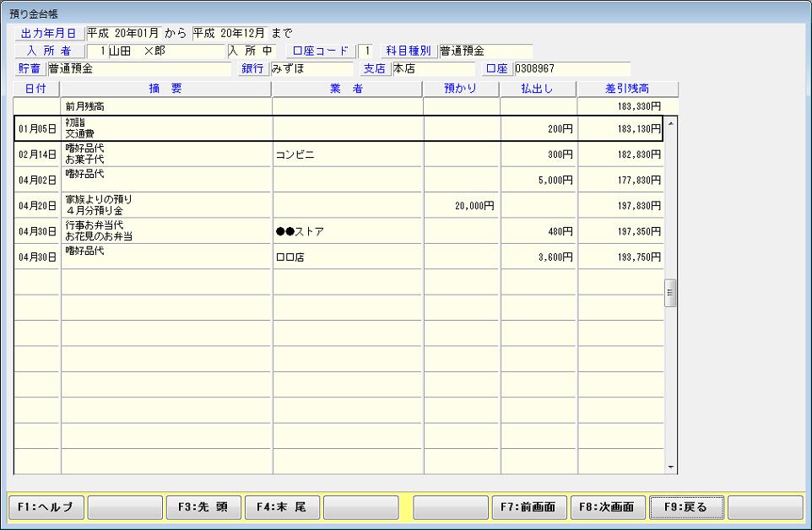
Task: Click the コンビニ vendor cell
Action: [x=347, y=154]
